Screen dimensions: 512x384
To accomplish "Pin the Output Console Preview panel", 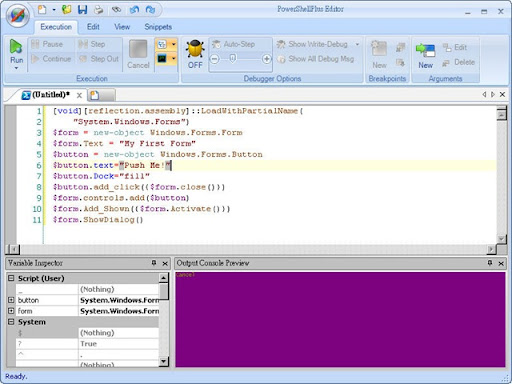I will [490, 263].
